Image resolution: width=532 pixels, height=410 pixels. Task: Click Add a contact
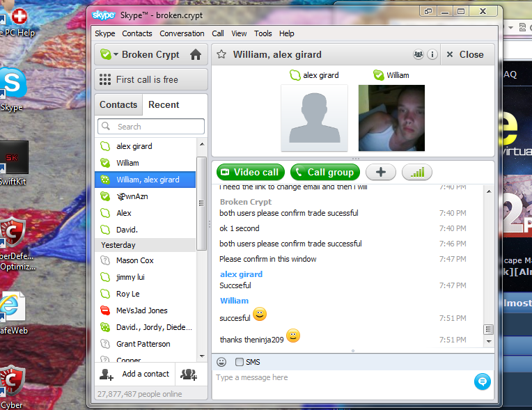tap(146, 374)
